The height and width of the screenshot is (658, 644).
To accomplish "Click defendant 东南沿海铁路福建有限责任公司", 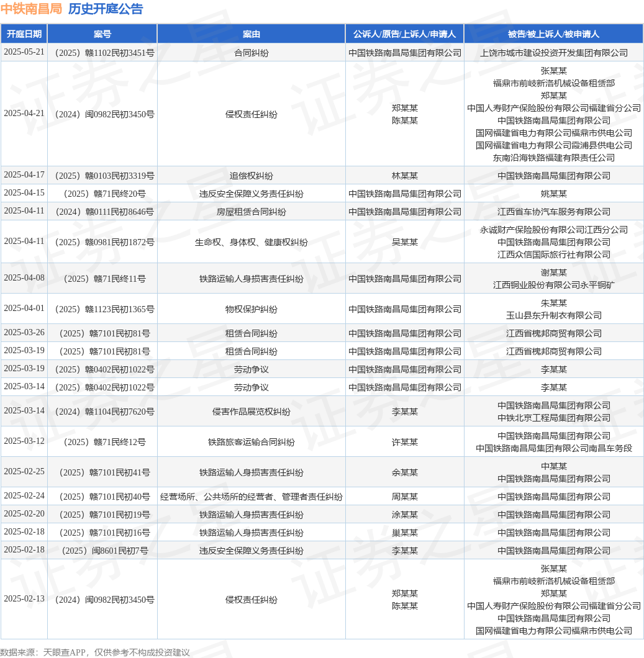I will point(554,158).
